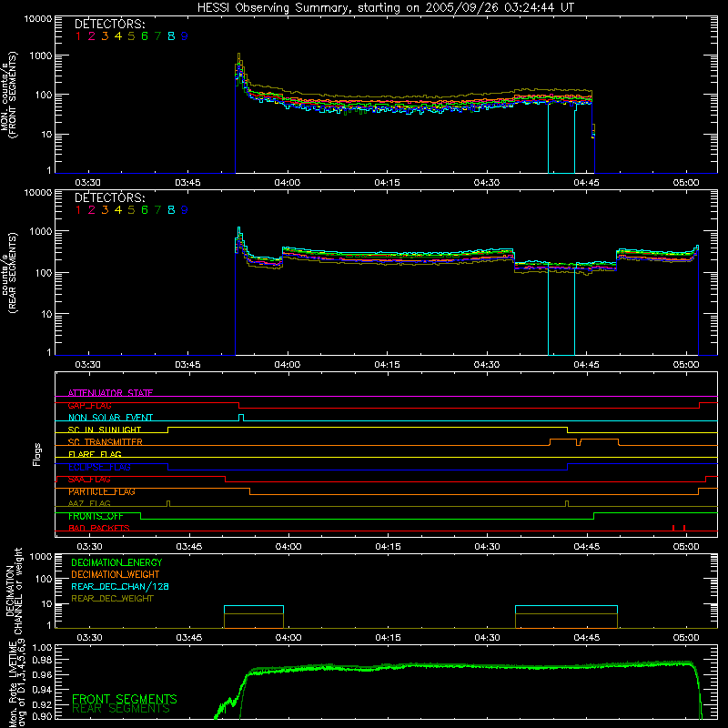Choose detector 5 in rear-segments legend
The height and width of the screenshot is (728, 728).
[x=131, y=210]
